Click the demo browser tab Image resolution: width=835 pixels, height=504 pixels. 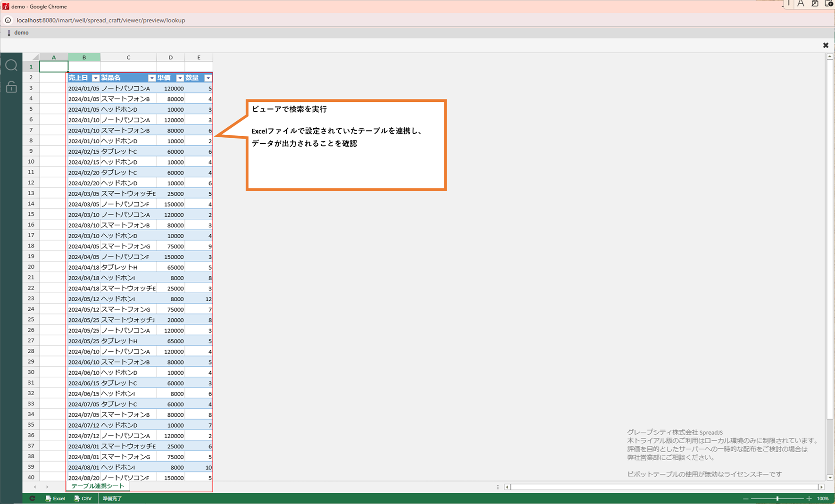click(x=21, y=33)
